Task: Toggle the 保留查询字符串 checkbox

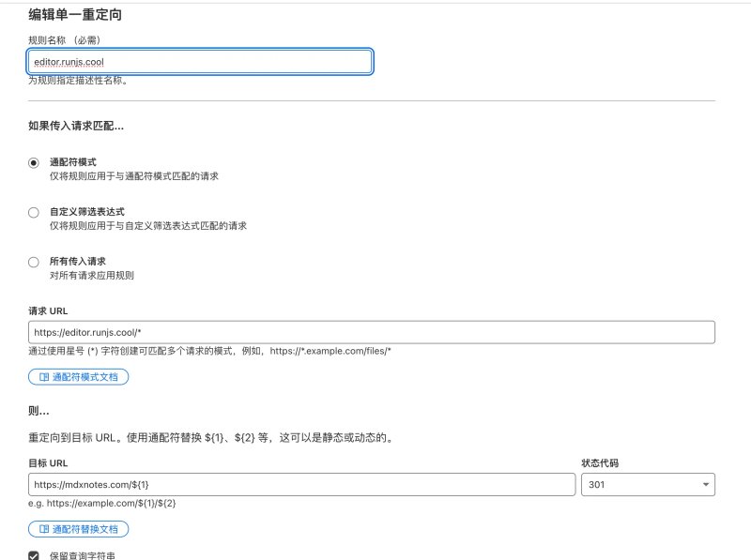Action: (34, 555)
